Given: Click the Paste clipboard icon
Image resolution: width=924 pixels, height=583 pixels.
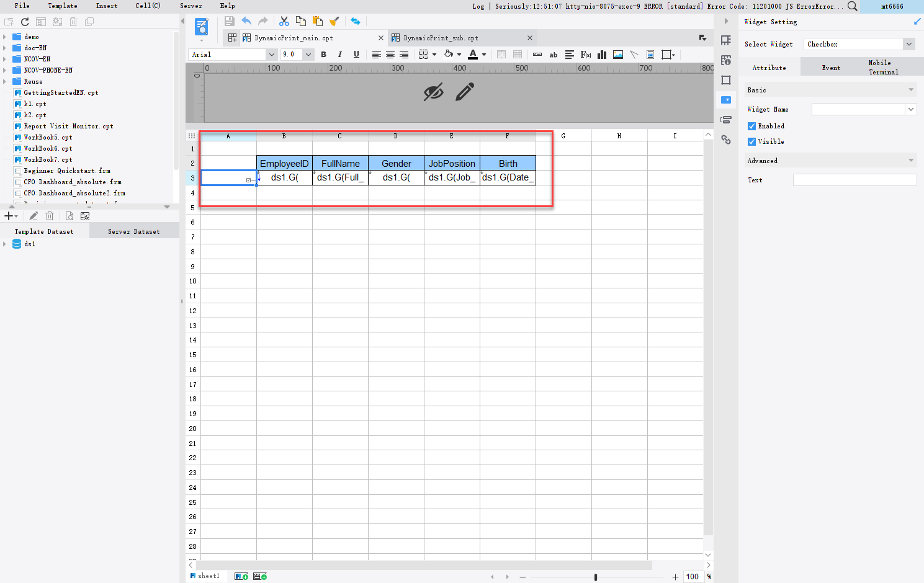Looking at the screenshot, I should coord(318,21).
